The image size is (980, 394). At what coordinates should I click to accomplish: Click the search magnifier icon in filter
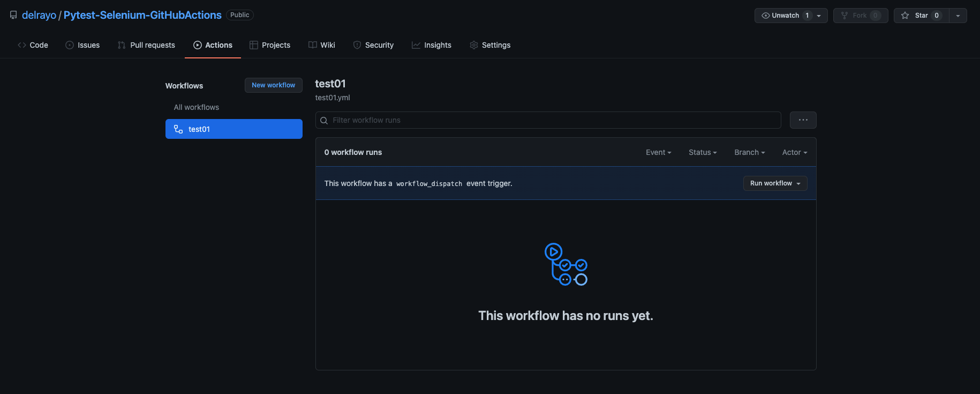tap(324, 121)
